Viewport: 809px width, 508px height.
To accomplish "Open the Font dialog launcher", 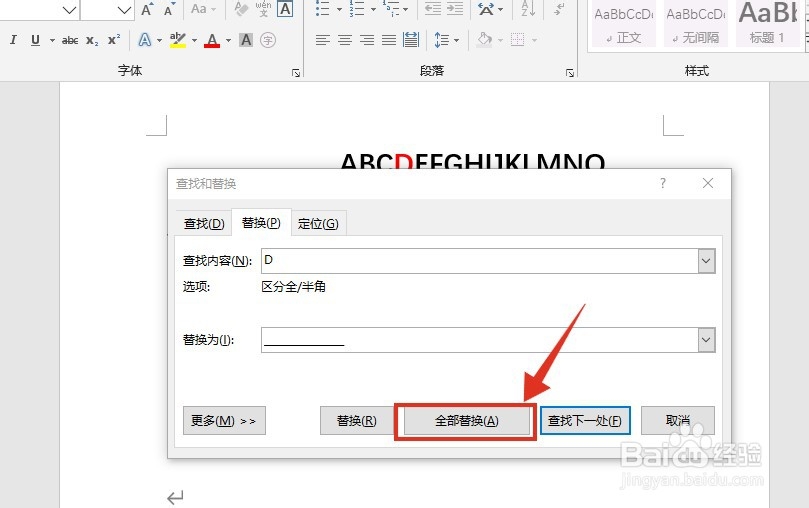I will tap(296, 73).
